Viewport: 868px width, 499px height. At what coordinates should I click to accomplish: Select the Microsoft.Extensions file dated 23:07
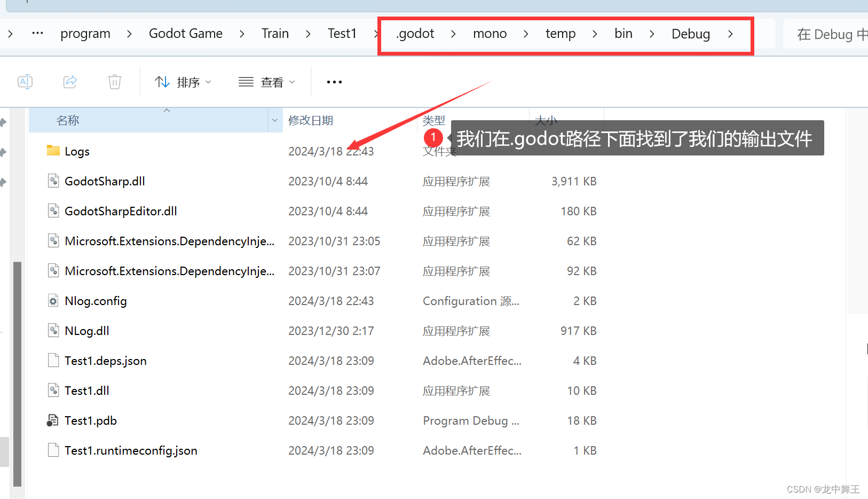point(169,271)
